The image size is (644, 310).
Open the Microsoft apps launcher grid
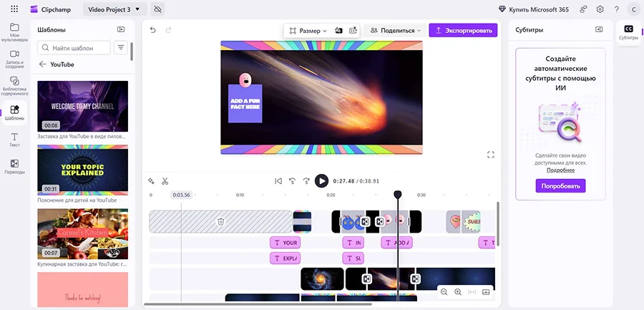point(14,9)
